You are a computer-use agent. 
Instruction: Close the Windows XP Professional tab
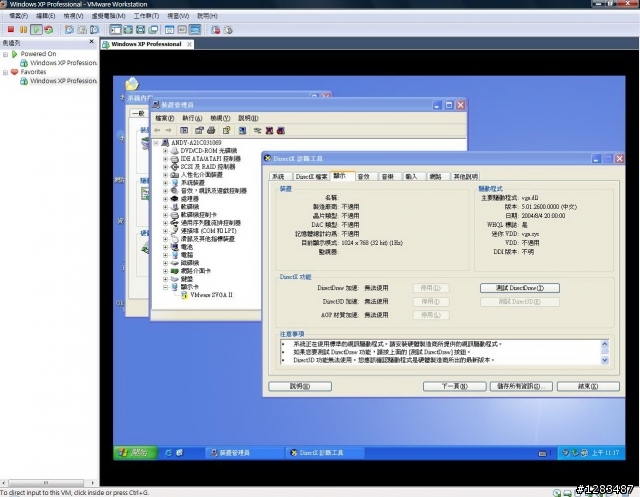coord(189,44)
